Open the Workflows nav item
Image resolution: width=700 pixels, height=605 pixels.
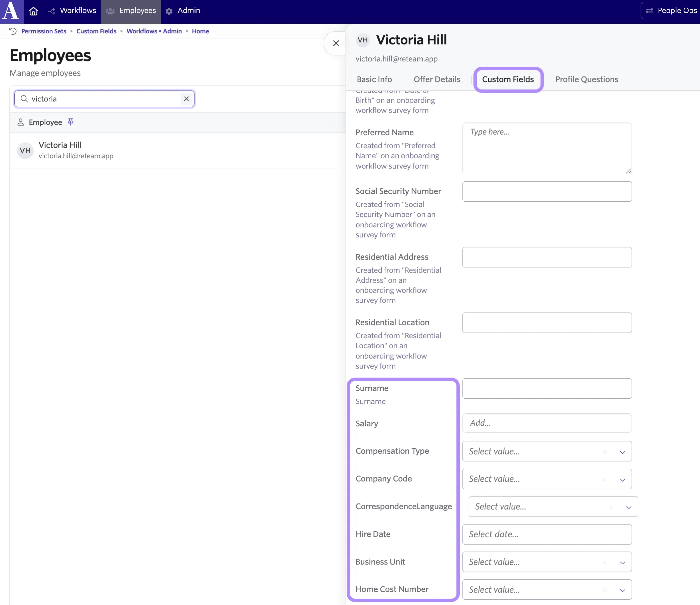72,11
